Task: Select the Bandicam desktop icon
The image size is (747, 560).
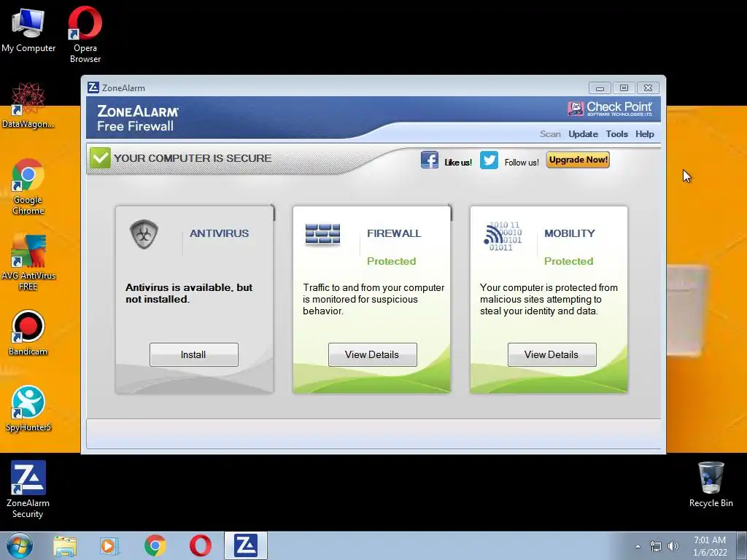Action: click(x=28, y=332)
